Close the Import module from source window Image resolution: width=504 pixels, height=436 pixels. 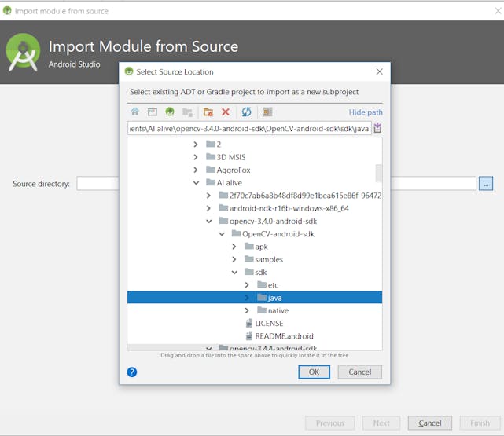pos(498,11)
